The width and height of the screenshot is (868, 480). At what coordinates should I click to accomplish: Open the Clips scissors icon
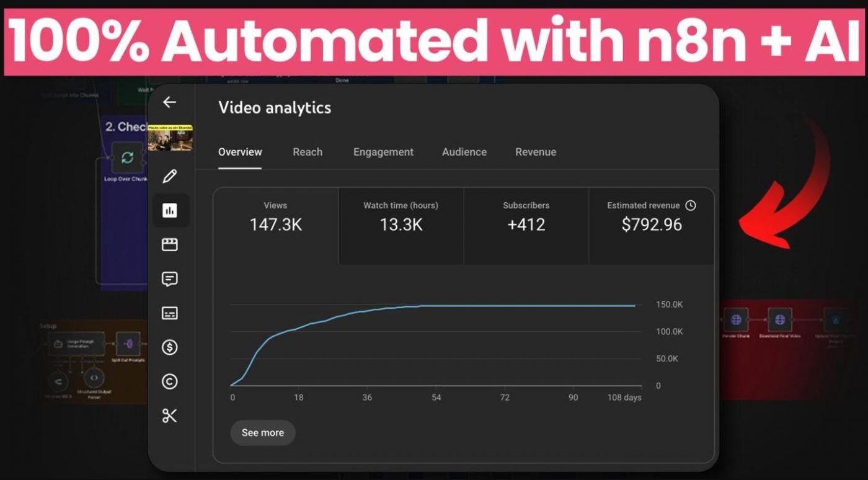170,416
